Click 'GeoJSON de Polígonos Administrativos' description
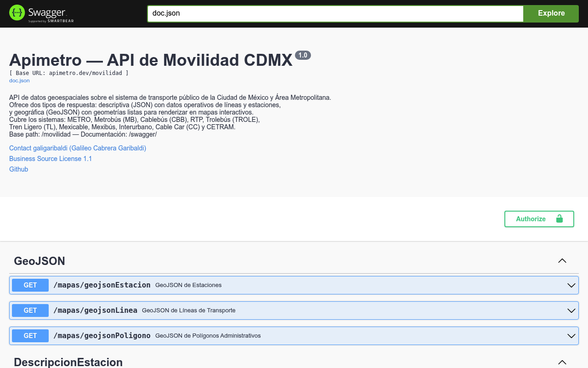This screenshot has height=368, width=588. 208,336
